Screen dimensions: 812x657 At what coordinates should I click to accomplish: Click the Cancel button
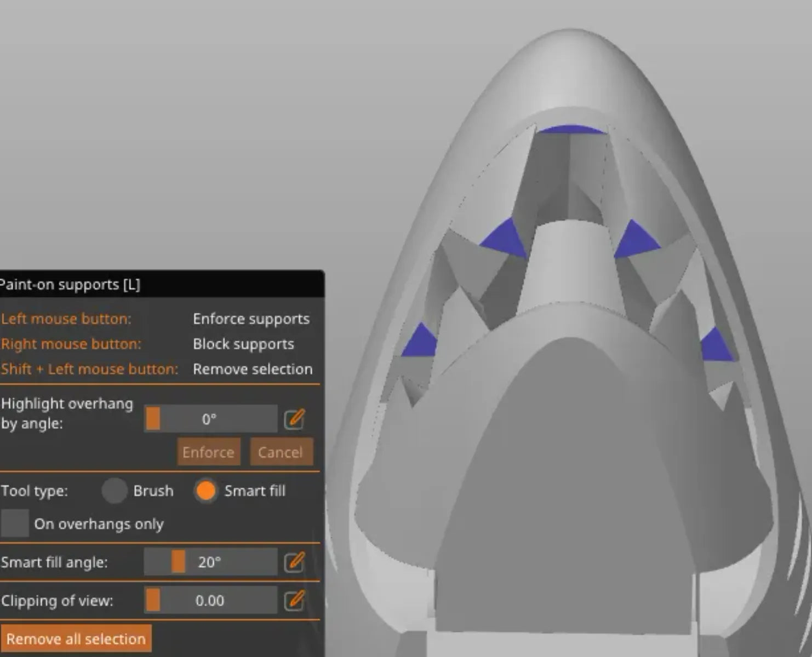281,452
